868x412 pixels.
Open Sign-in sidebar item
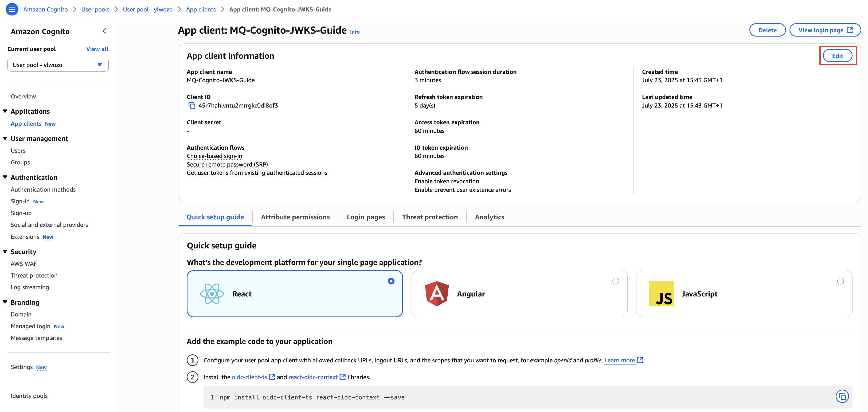pos(20,201)
